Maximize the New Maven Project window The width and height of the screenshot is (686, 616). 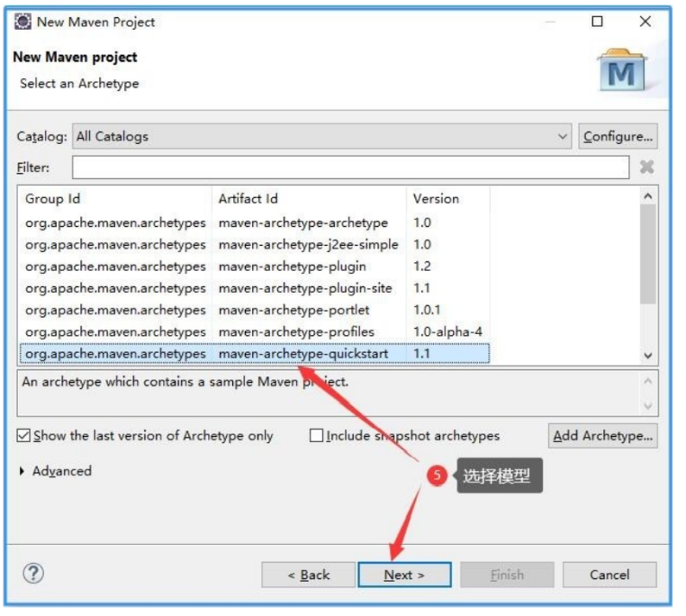tap(597, 22)
